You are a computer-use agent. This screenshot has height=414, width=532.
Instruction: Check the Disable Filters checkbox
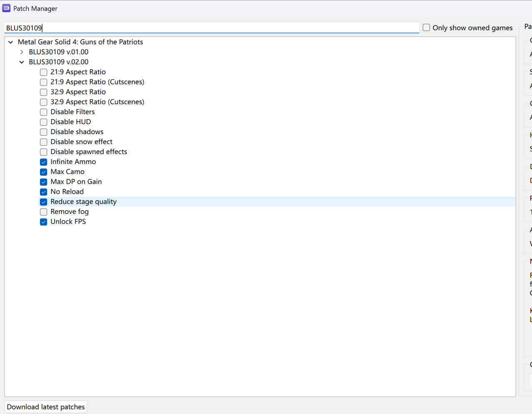click(44, 112)
